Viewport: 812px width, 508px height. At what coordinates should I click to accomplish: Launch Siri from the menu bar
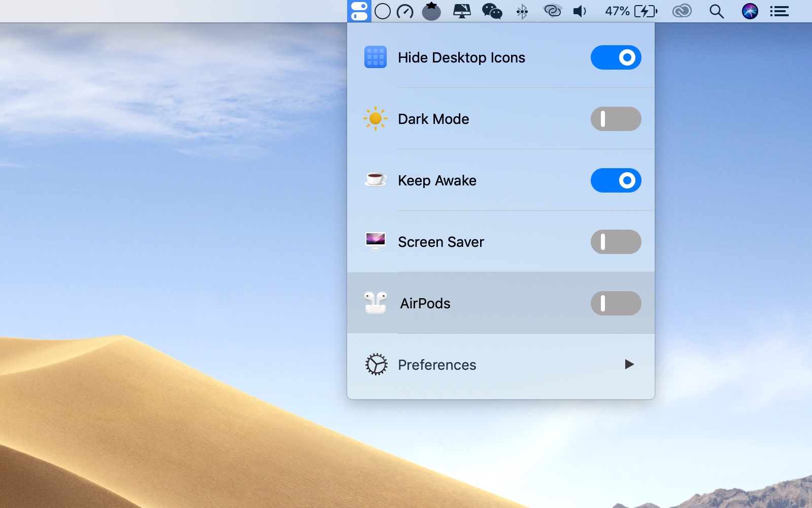click(750, 11)
